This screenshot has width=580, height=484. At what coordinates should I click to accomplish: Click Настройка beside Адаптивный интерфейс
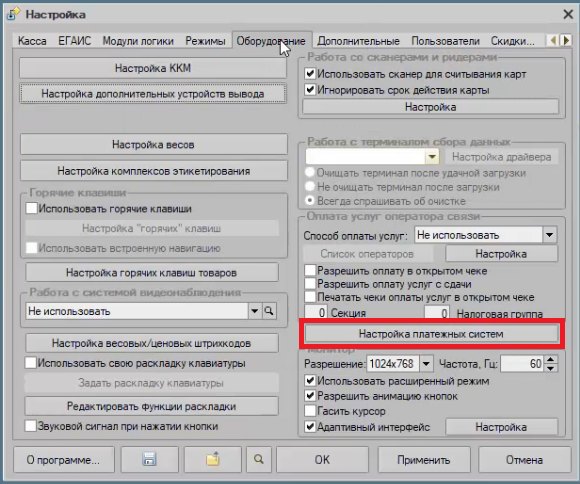[x=502, y=427]
